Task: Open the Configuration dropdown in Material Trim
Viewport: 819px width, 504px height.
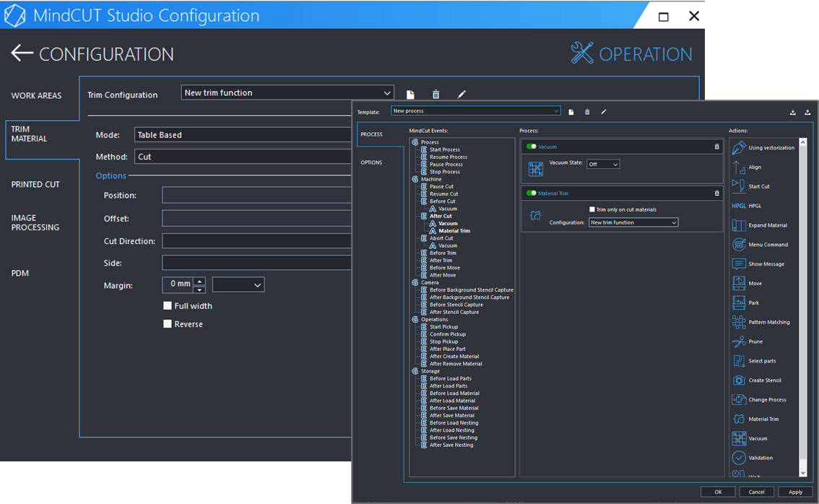Action: pos(633,222)
